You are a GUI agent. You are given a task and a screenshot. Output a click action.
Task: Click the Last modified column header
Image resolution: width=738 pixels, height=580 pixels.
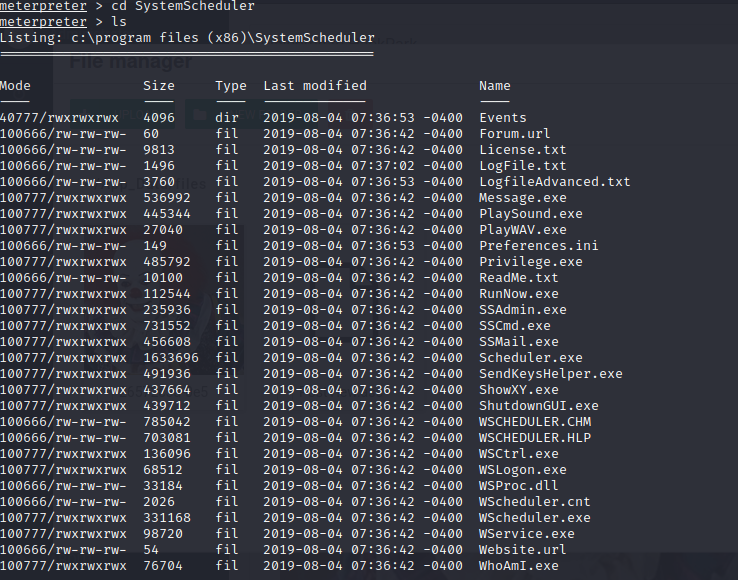(x=315, y=86)
